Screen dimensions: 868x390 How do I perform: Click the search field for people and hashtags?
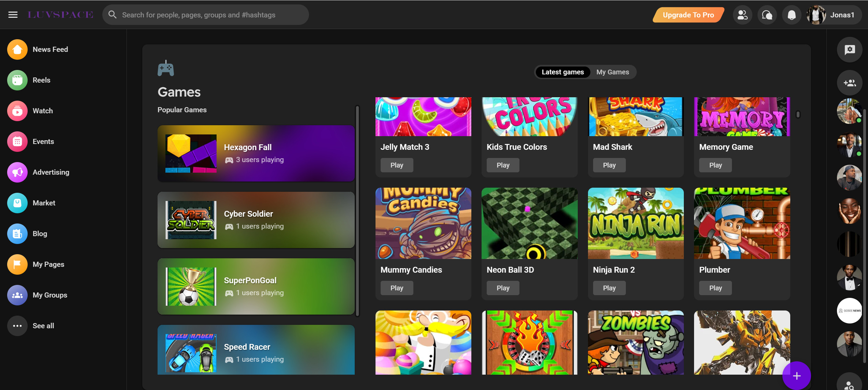click(x=205, y=15)
